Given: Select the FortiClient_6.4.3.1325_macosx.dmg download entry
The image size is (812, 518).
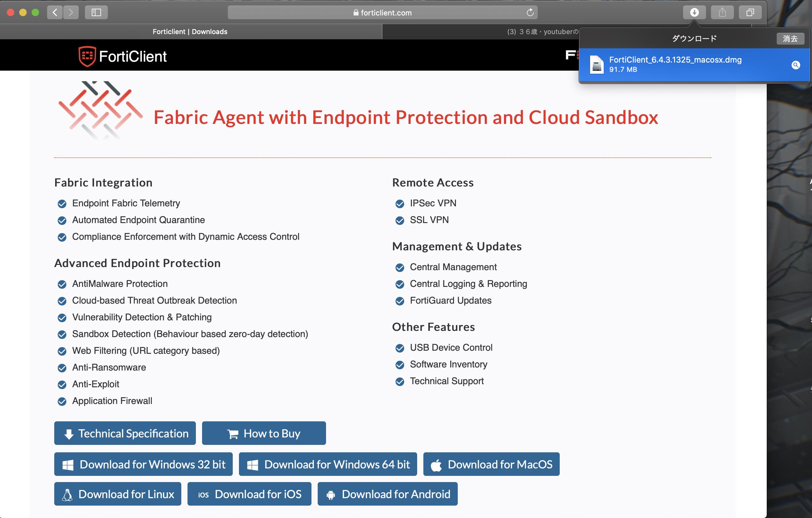Looking at the screenshot, I should pyautogui.click(x=694, y=64).
